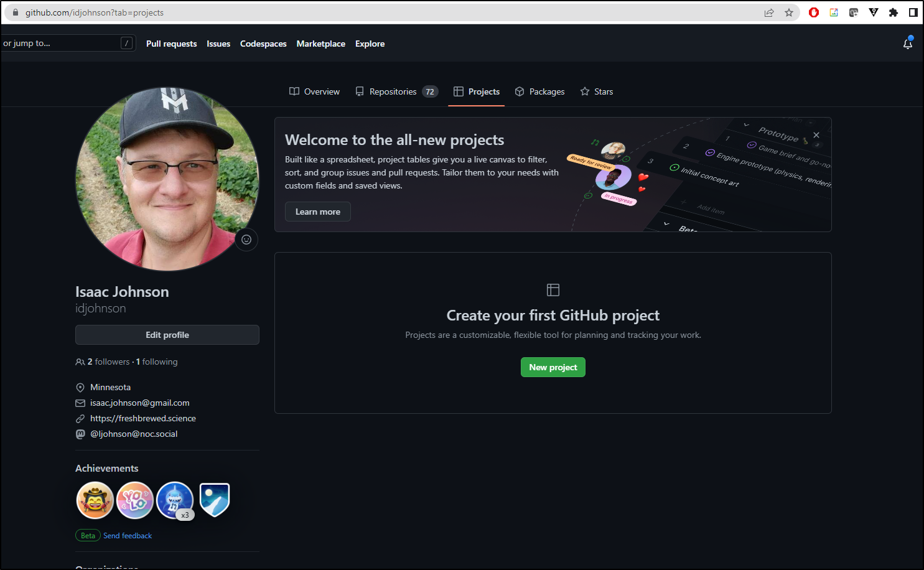This screenshot has width=924, height=570.
Task: Switch to the Overview tab
Action: pyautogui.click(x=314, y=91)
